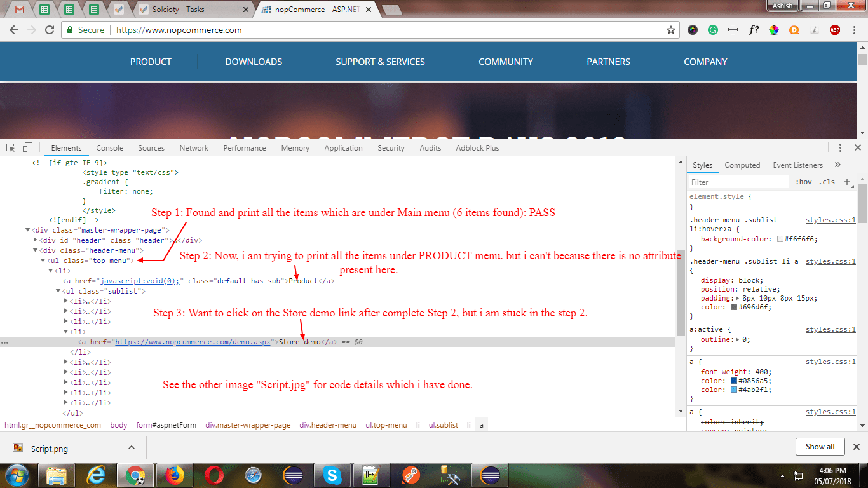Image resolution: width=868 pixels, height=488 pixels.
Task: Expand the div id header node
Action: coord(35,240)
